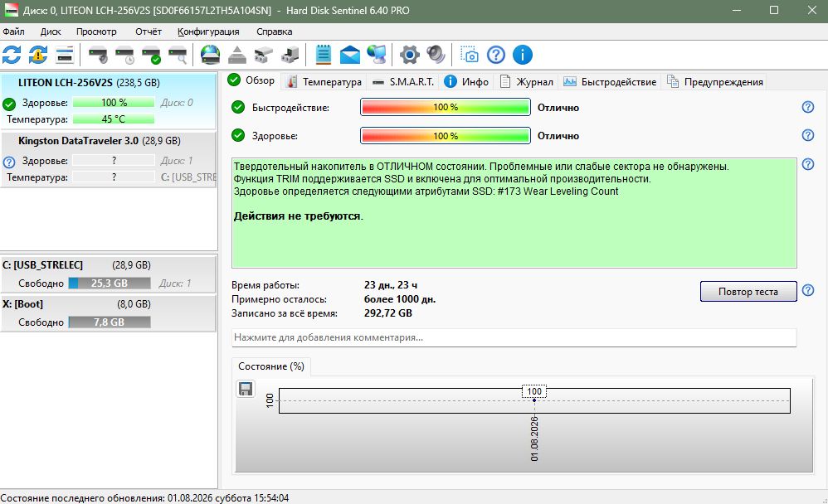Open the Просмотр menu

[96, 31]
